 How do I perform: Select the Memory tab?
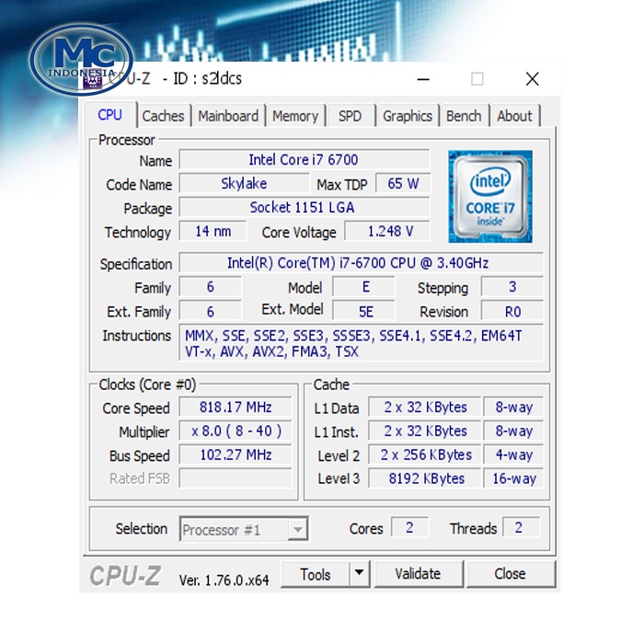pyautogui.click(x=295, y=116)
